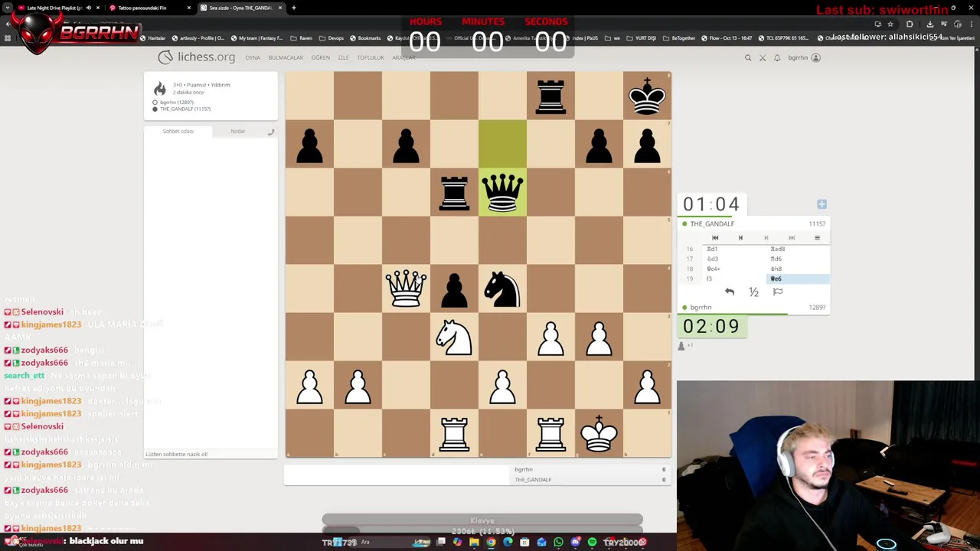The width and height of the screenshot is (980, 551).
Task: Open the İZLE menu
Action: click(343, 57)
